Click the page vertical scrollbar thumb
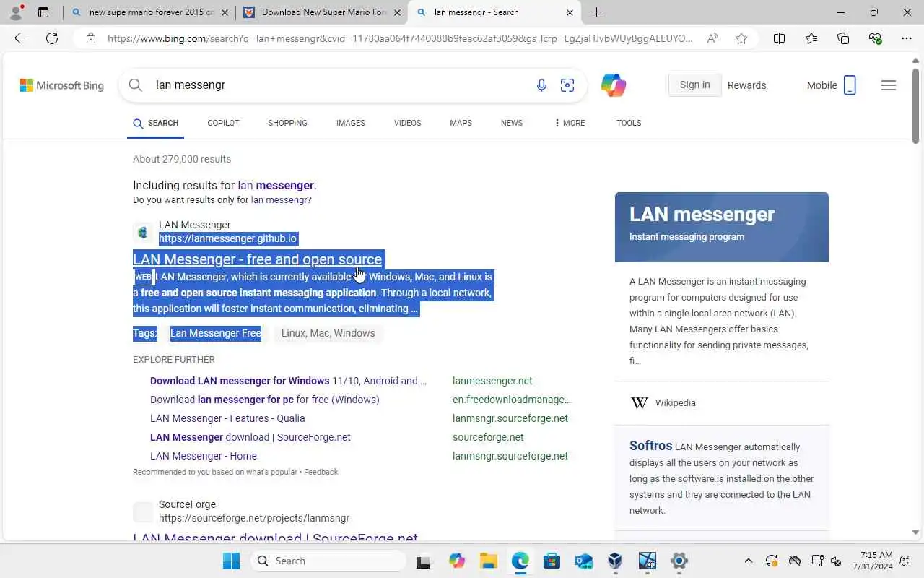Screen dimensions: 924x578 (x=915, y=105)
